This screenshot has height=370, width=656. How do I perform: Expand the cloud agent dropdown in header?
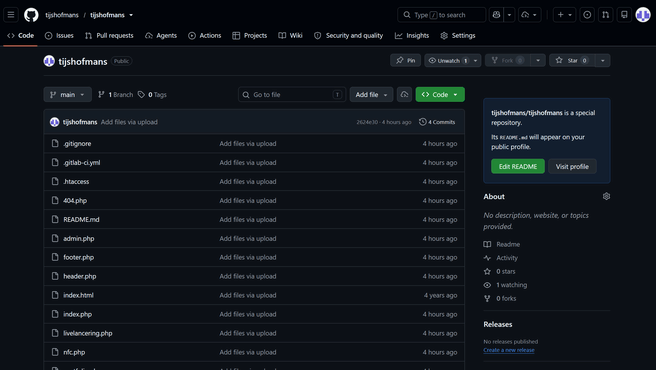(530, 15)
